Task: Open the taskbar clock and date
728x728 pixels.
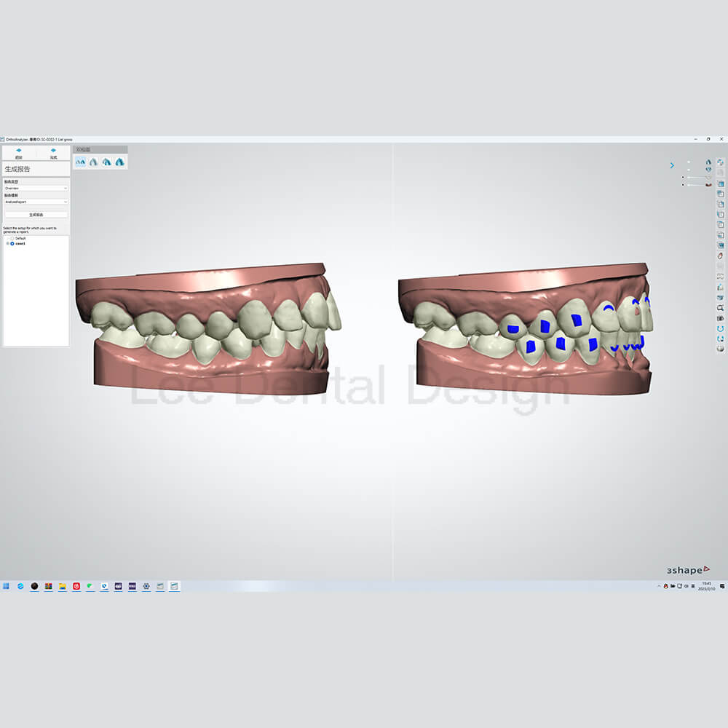Action: point(706,586)
